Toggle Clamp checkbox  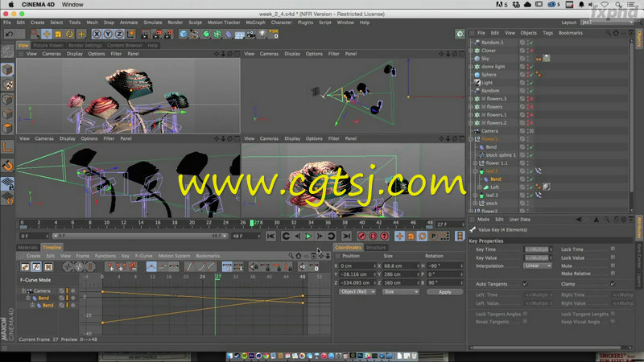(613, 284)
